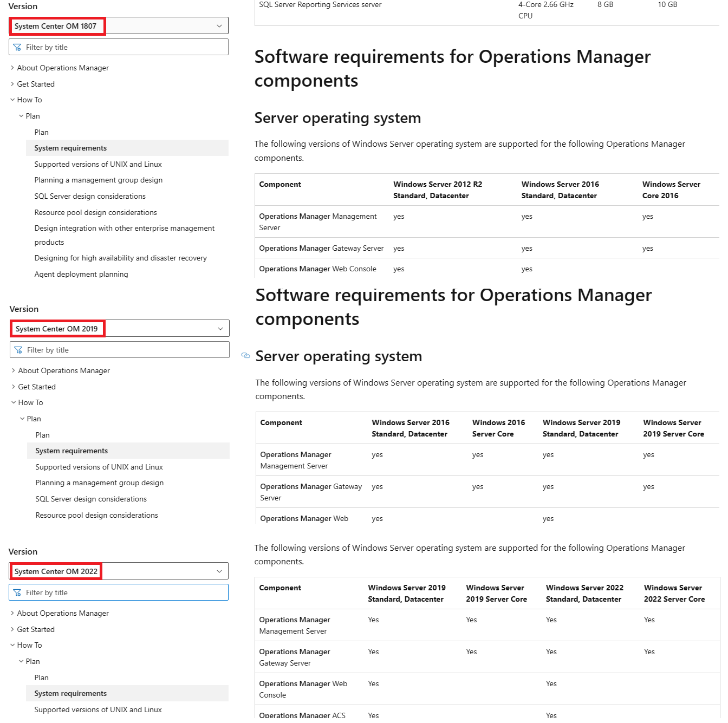
Task: Open Resource pool design considerations in OM 2019 tree
Action: pos(97,515)
